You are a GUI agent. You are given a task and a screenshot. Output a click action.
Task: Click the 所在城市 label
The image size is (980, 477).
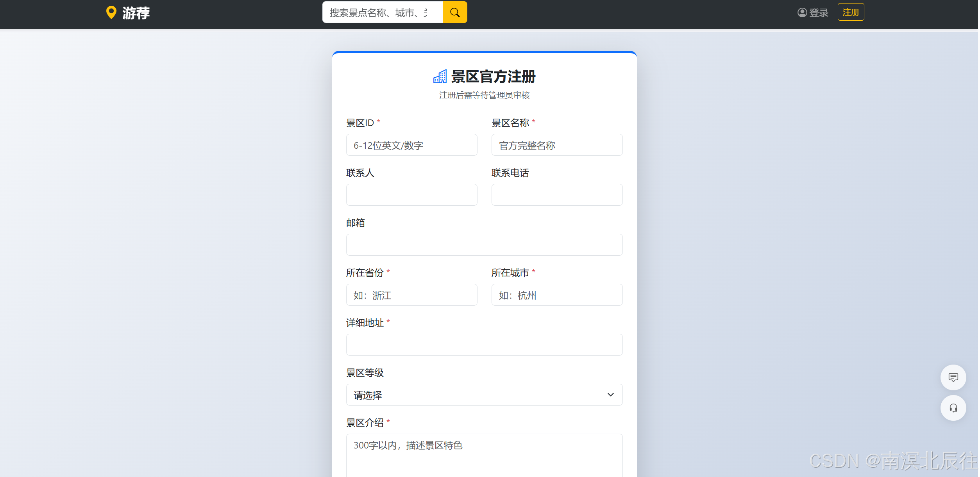[510, 273]
